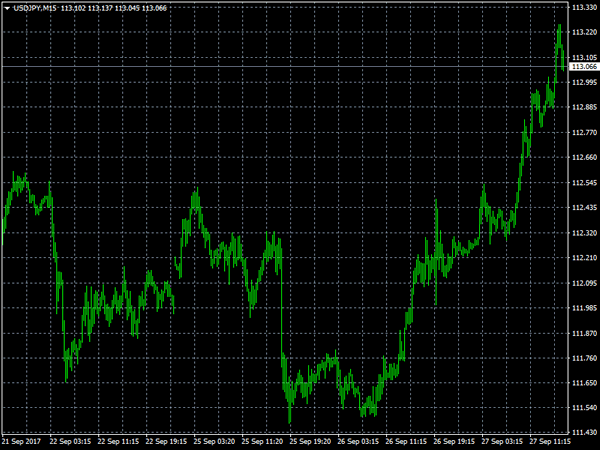Click the 25 Sep 11:20 time label
This screenshot has width=600, height=450.
[262, 441]
